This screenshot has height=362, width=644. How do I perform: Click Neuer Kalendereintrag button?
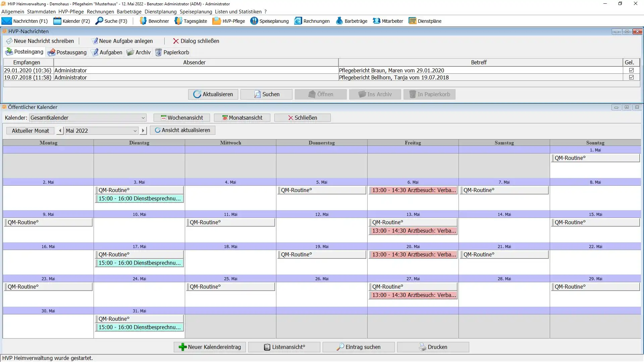point(210,347)
